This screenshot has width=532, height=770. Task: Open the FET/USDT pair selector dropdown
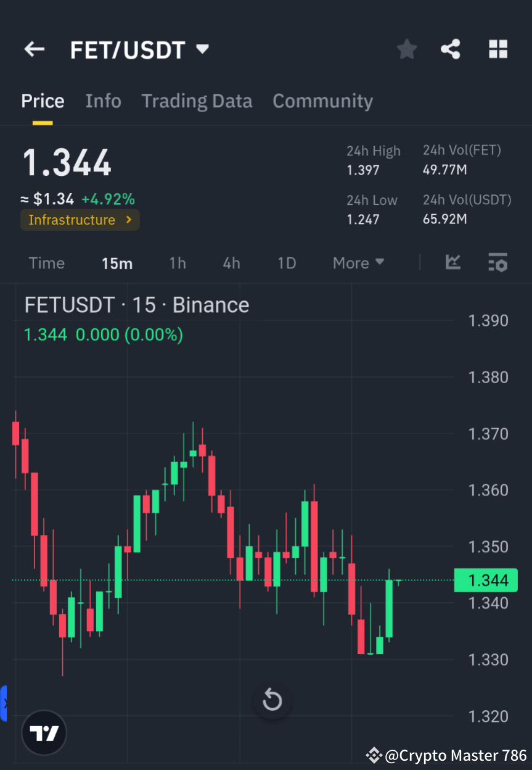[x=203, y=49]
